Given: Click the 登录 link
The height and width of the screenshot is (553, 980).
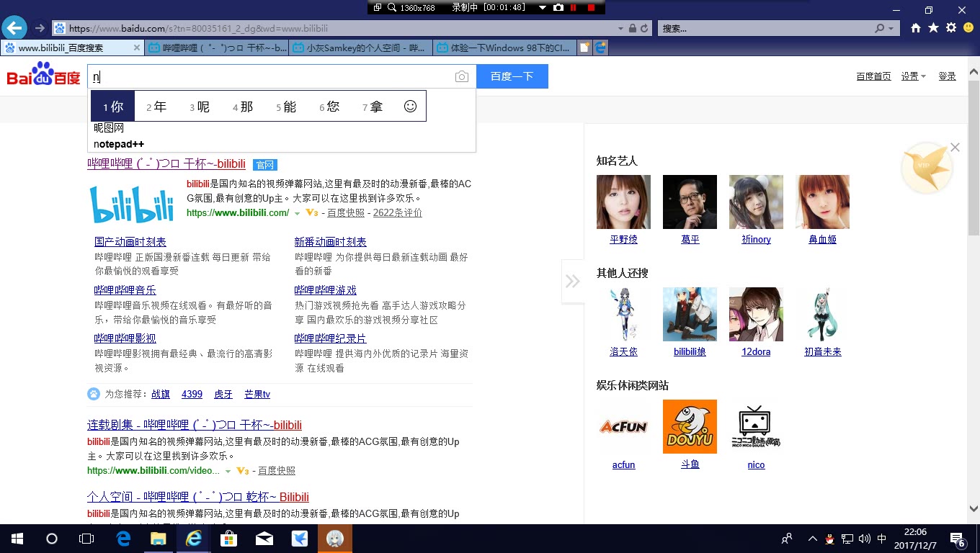Looking at the screenshot, I should tap(947, 76).
